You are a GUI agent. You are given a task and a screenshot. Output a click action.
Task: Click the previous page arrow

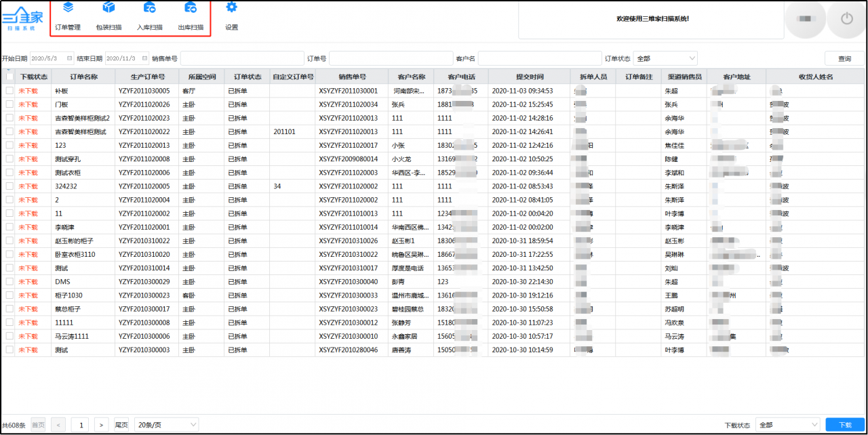coord(58,425)
